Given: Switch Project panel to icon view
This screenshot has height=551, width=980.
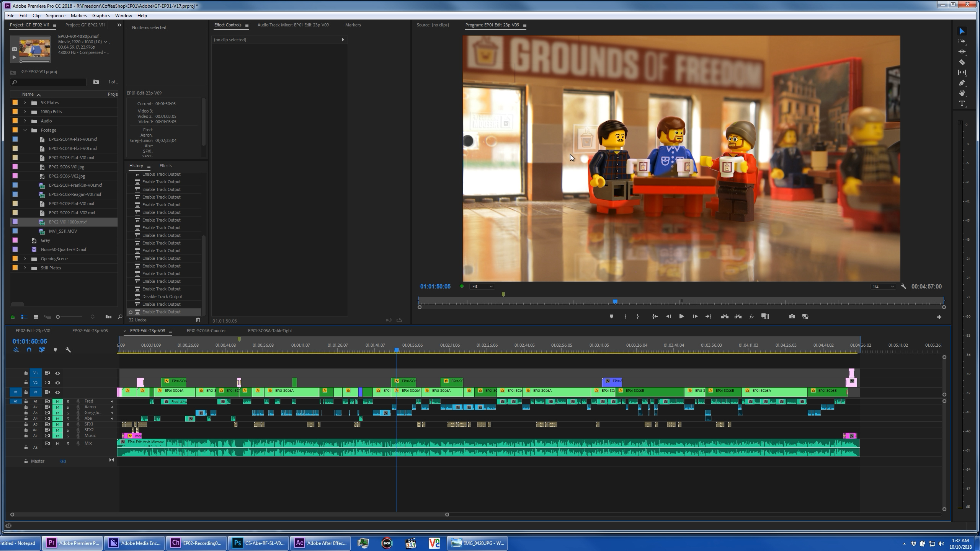Looking at the screenshot, I should [36, 317].
